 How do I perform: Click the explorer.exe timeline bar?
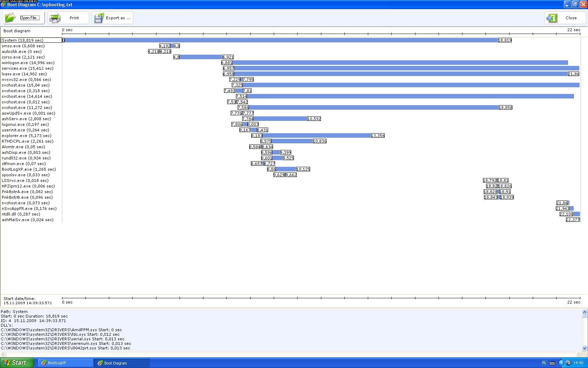[x=316, y=136]
